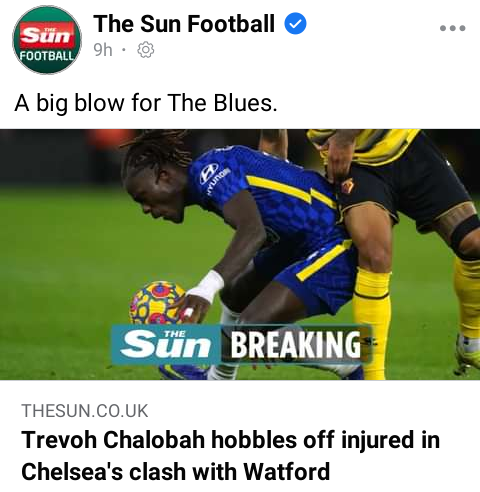Click the word Watford in the headline
This screenshot has width=480, height=492.
coord(287,471)
